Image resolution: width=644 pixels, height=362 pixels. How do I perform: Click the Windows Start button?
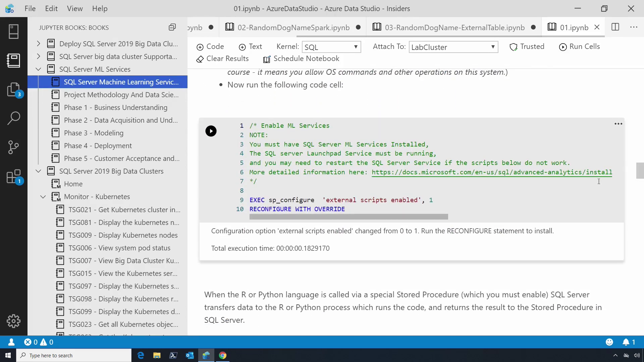(x=8, y=355)
